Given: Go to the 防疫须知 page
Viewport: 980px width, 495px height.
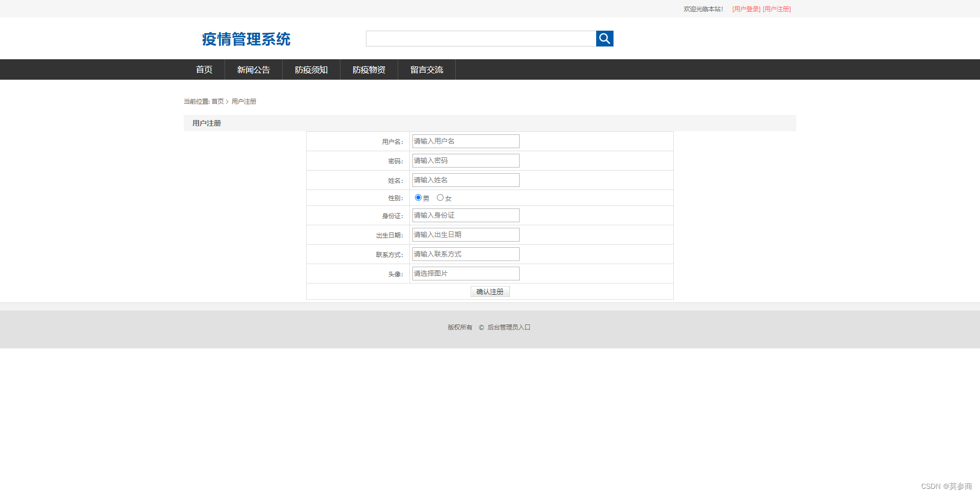Looking at the screenshot, I should pyautogui.click(x=311, y=69).
